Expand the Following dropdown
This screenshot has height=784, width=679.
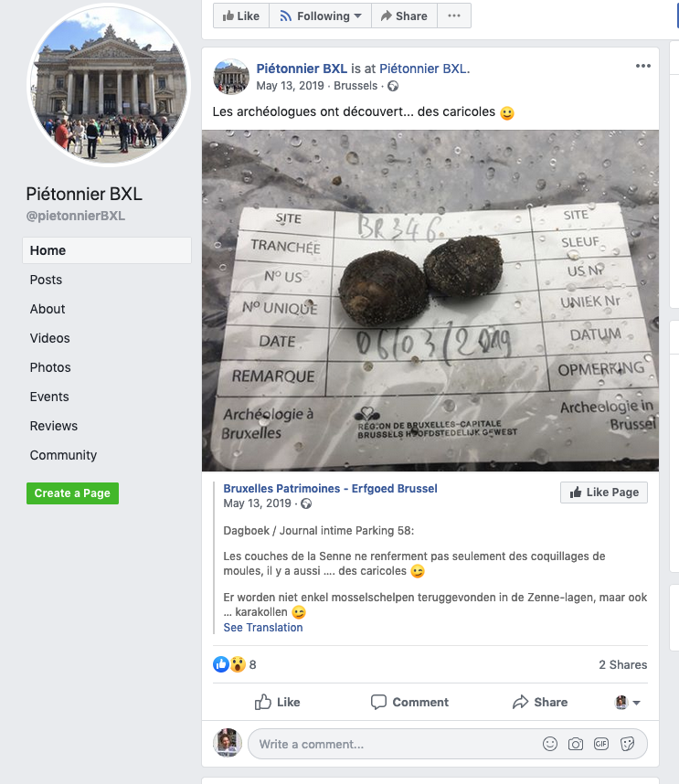pos(320,16)
